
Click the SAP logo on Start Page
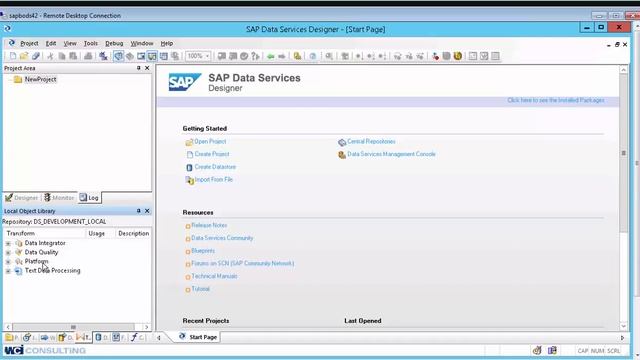pos(185,82)
